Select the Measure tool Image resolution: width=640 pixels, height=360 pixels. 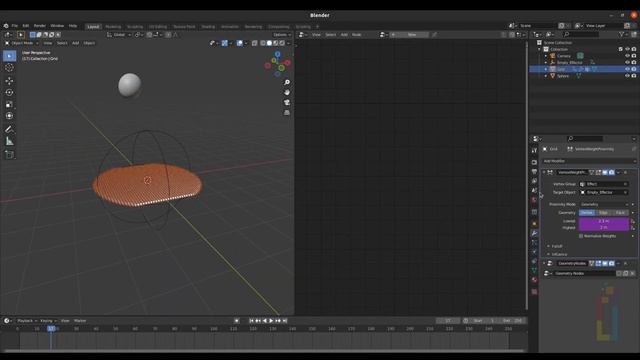coord(9,141)
